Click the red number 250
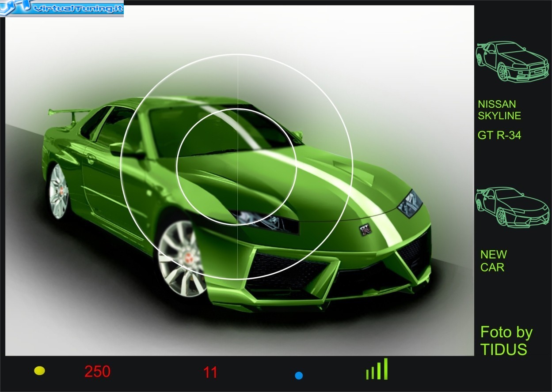The height and width of the screenshot is (392, 552). click(97, 372)
